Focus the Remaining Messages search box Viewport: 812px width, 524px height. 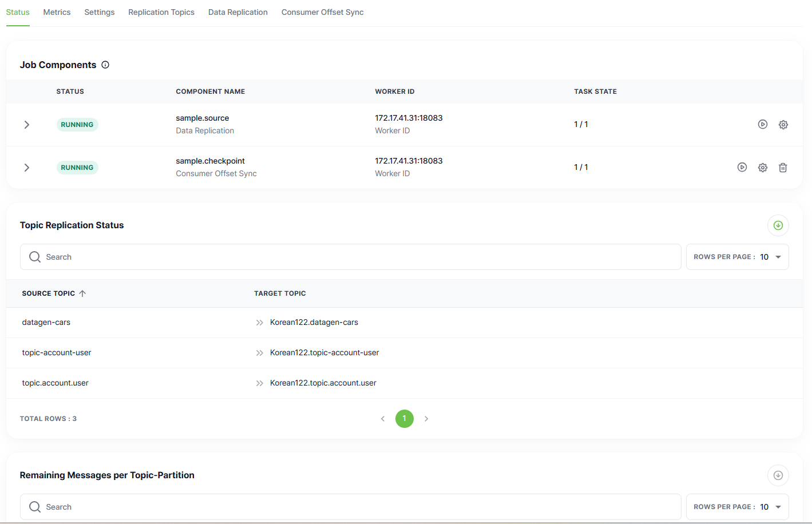point(350,507)
